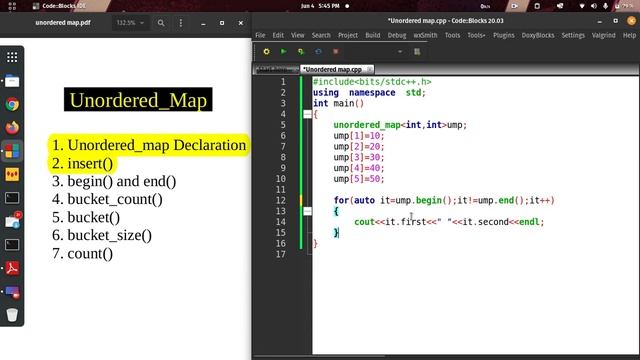The height and width of the screenshot is (360, 640).
Task: Click the #include<bits/stdc++.h> code line
Action: [372, 82]
